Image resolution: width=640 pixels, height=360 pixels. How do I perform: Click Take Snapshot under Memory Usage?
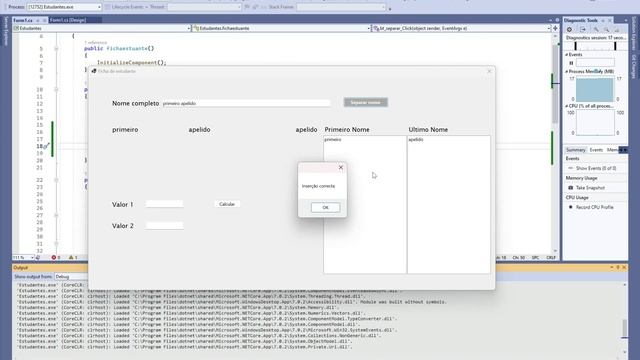tap(590, 188)
